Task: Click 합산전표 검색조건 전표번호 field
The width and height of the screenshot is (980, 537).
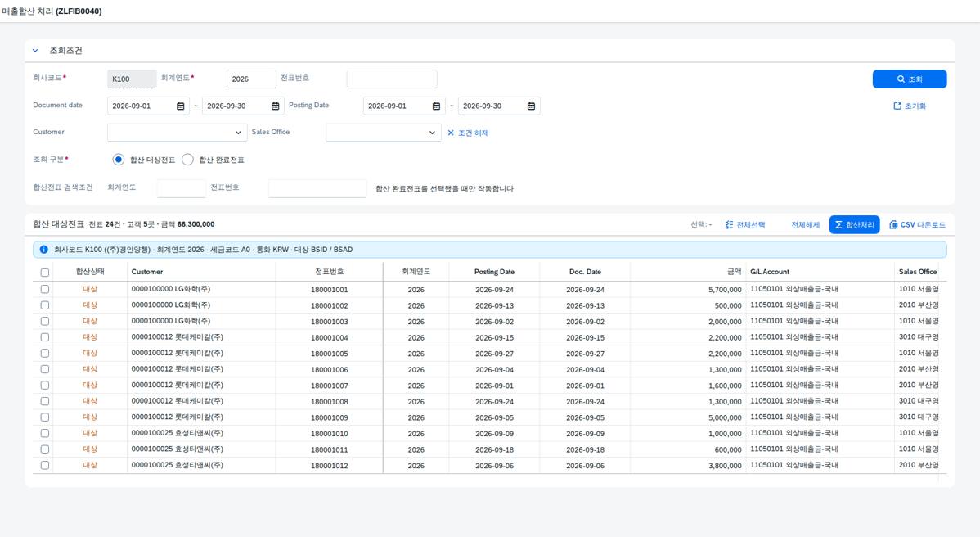Action: point(317,188)
